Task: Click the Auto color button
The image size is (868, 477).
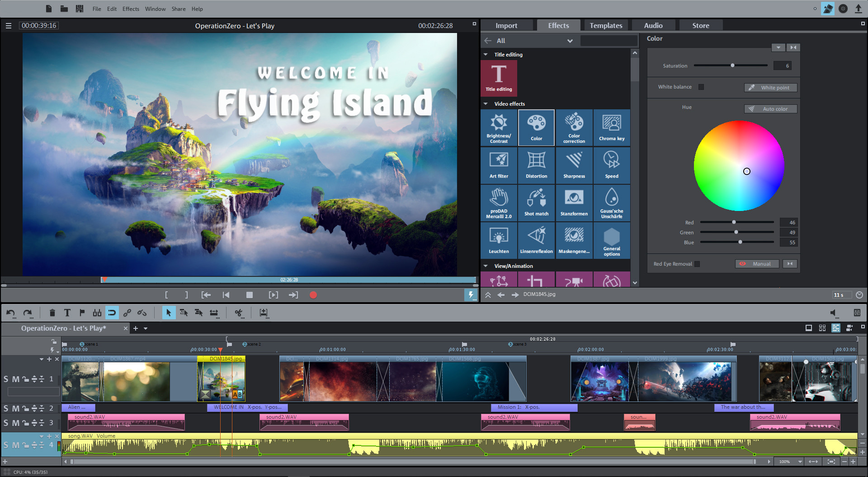Action: [770, 108]
